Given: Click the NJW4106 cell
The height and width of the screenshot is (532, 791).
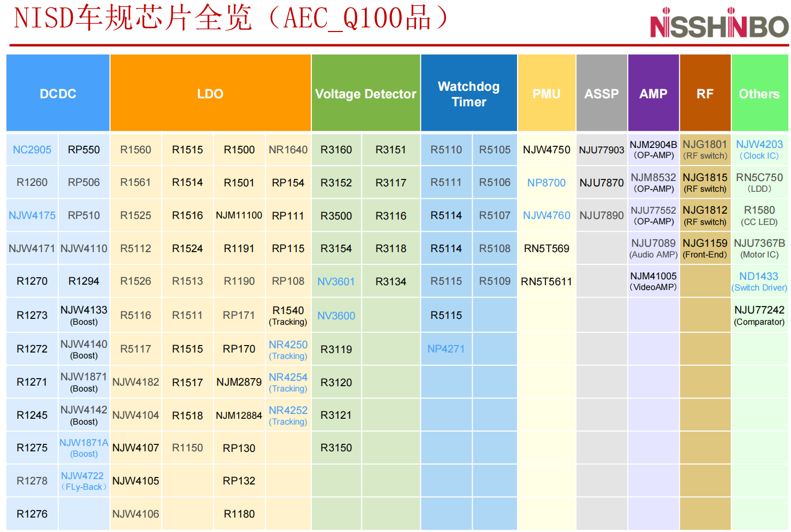Looking at the screenshot, I should [136, 514].
